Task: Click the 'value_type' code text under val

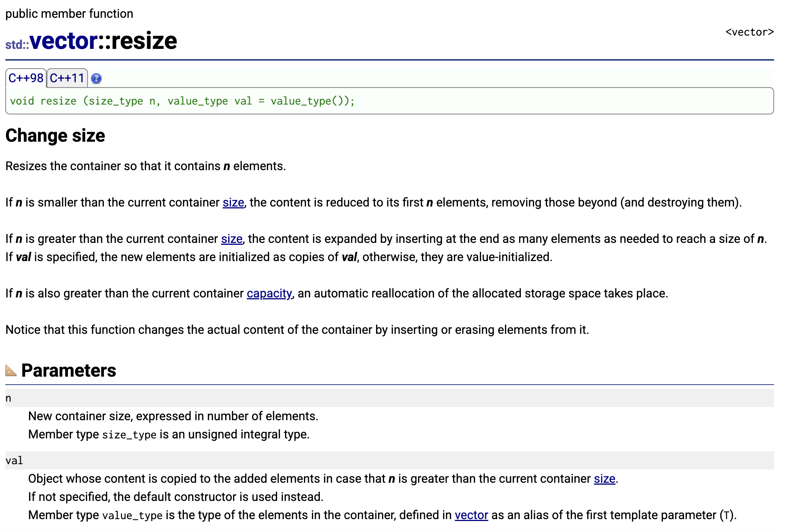Action: pos(132,515)
